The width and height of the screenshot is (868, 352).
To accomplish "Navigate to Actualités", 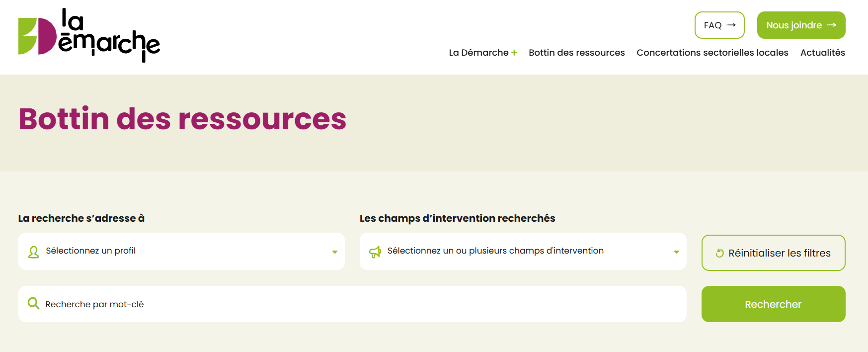I will [822, 53].
